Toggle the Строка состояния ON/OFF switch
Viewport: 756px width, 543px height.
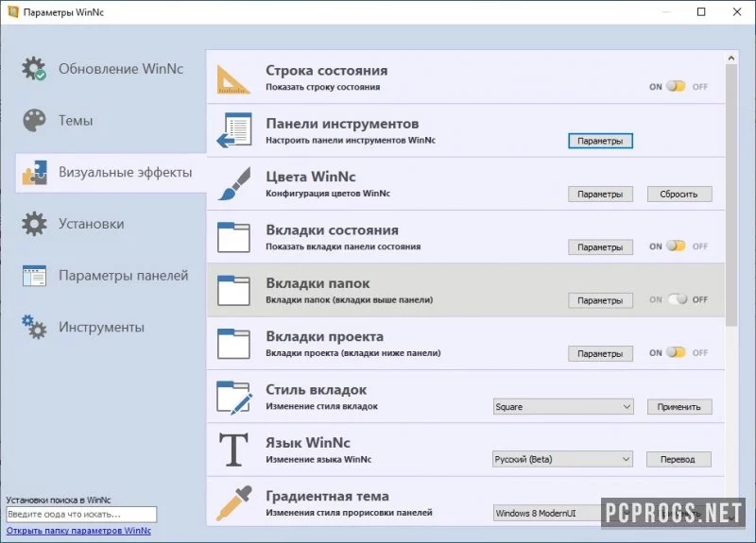coord(676,86)
